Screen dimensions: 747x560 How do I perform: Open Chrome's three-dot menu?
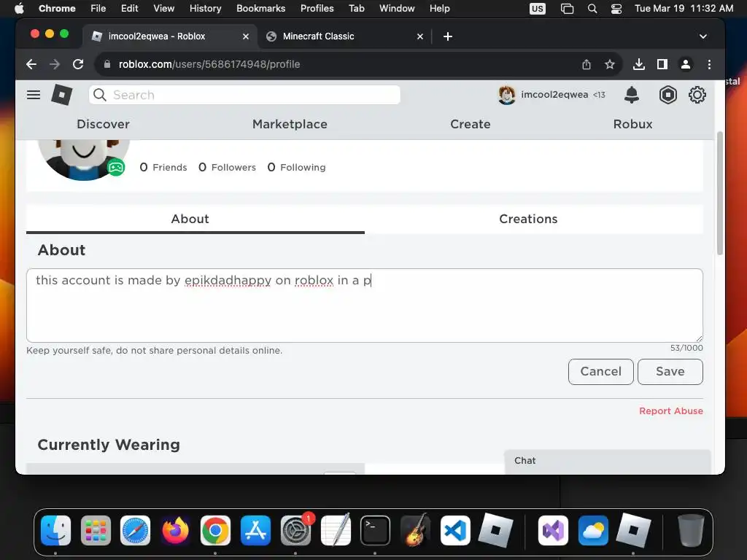[709, 64]
